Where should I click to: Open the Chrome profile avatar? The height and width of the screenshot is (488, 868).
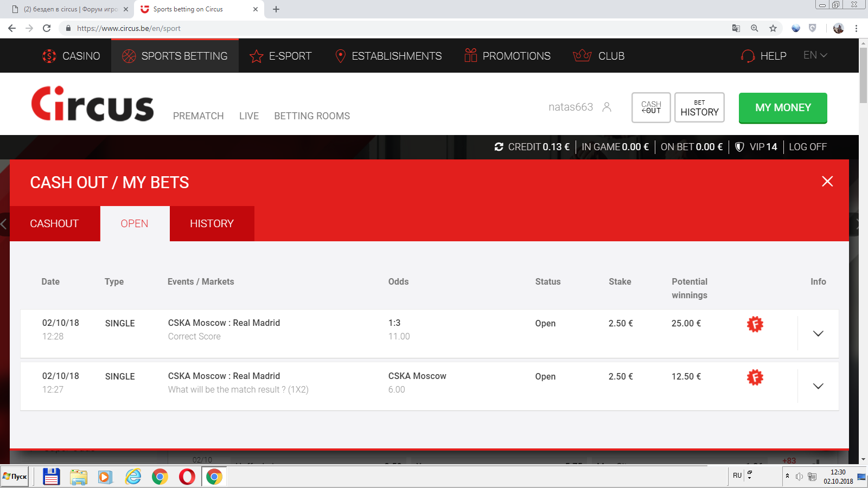tap(839, 28)
